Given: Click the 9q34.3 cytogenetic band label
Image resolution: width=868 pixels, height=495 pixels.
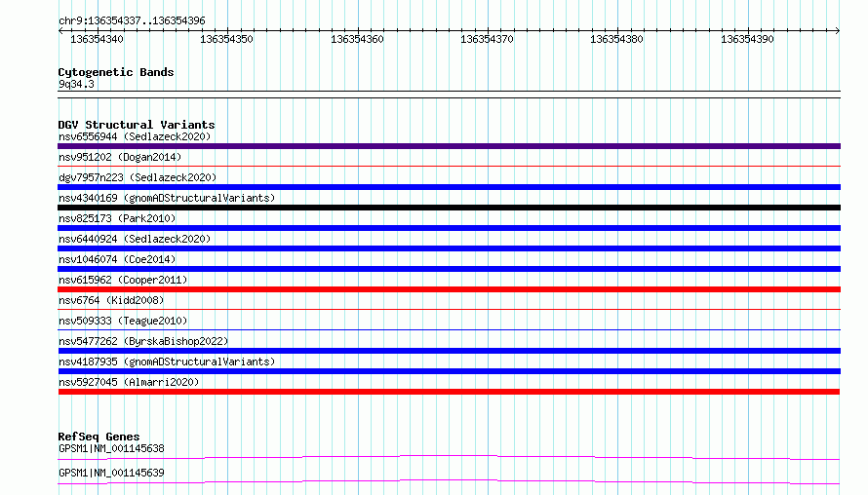Looking at the screenshot, I should point(76,84).
